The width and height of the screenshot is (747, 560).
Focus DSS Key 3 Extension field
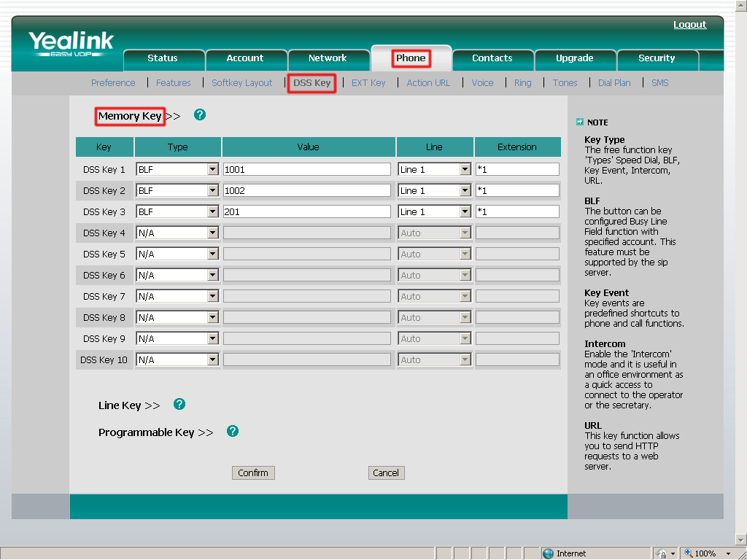pos(517,212)
